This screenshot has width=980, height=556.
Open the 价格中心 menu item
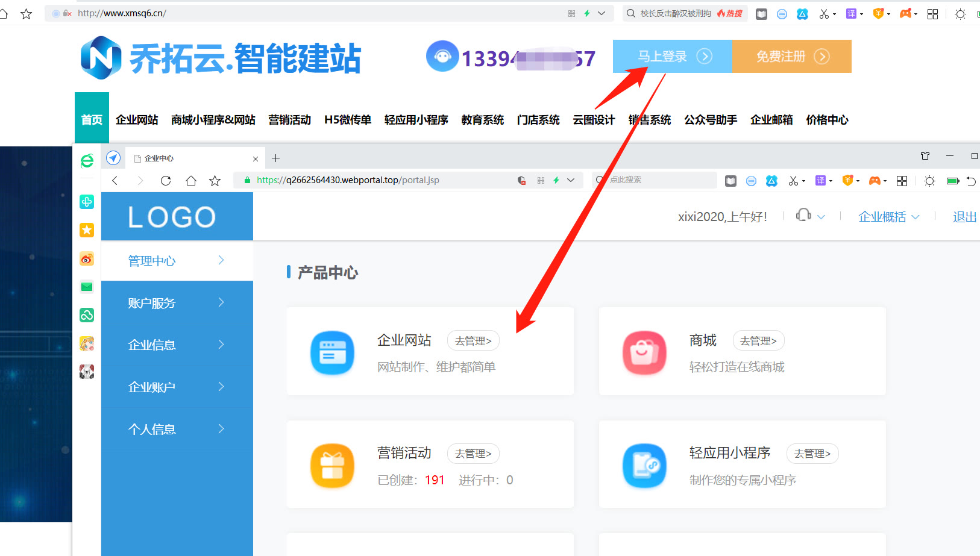coord(827,119)
